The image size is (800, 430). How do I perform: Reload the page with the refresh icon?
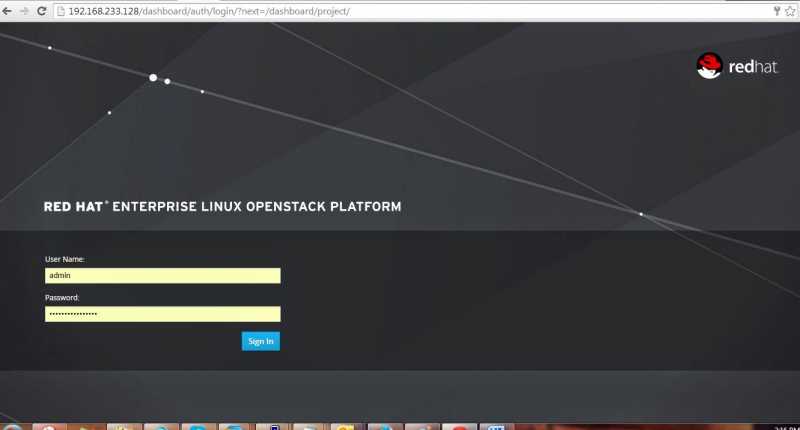[x=41, y=11]
